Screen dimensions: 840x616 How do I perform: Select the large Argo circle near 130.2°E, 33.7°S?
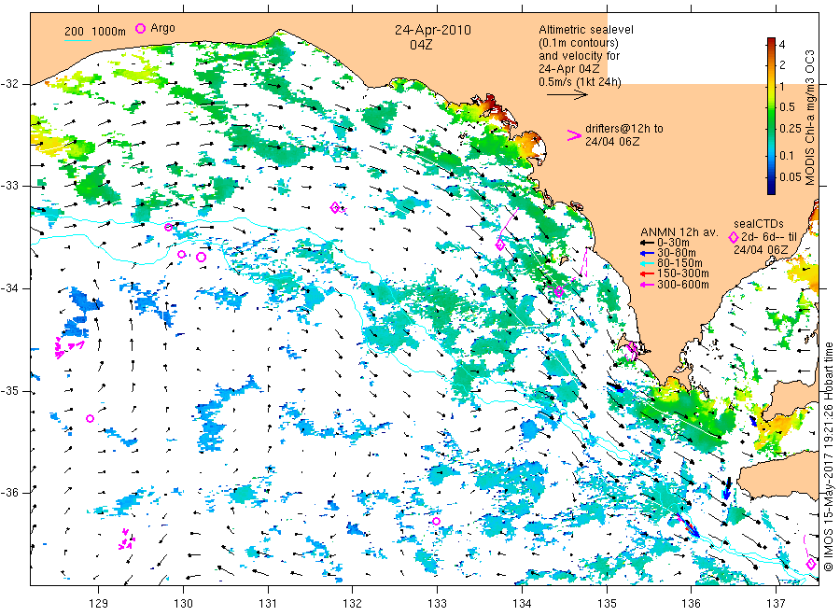(x=201, y=257)
